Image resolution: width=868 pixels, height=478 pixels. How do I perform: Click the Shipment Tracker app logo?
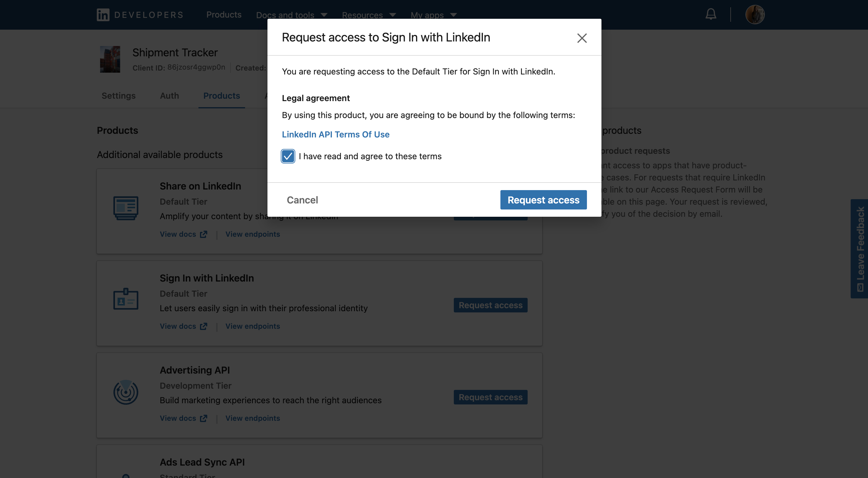point(110,59)
